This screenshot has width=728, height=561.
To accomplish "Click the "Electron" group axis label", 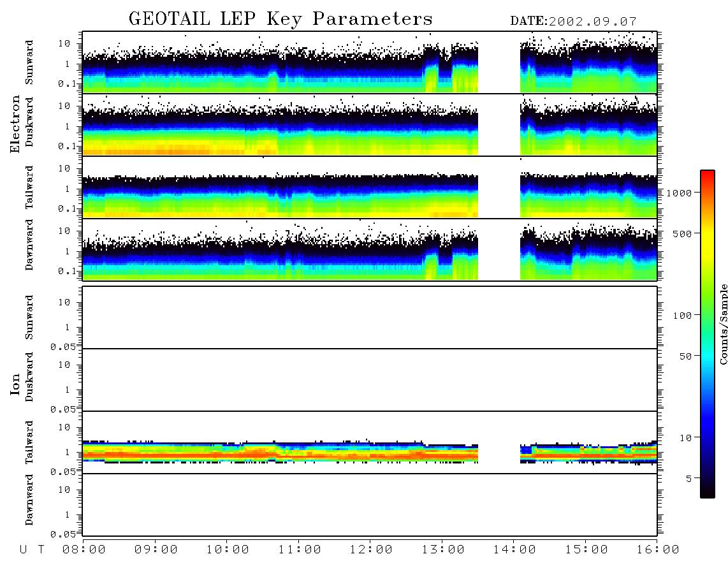I will 15,124.
